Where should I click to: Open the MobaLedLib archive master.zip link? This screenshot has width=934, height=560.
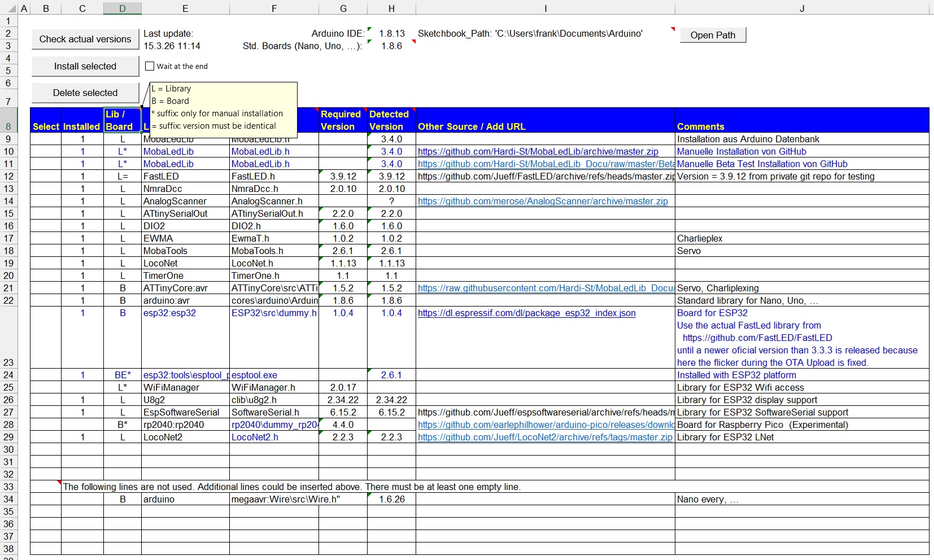(x=538, y=151)
